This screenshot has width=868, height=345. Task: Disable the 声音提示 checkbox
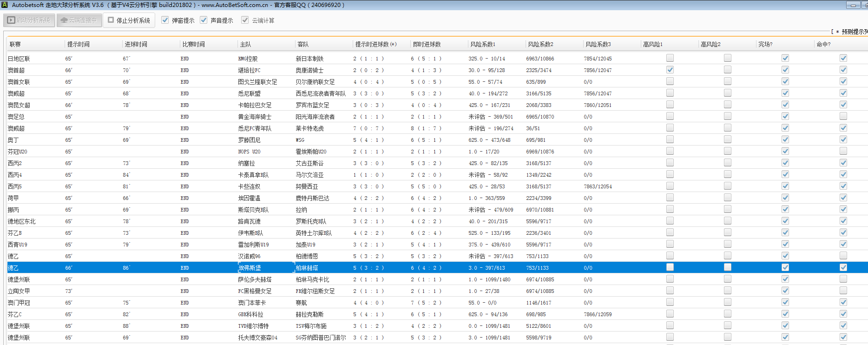(204, 20)
